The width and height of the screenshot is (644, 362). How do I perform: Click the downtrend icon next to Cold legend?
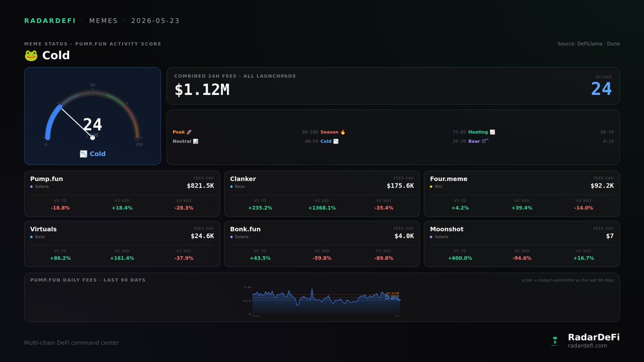(335, 142)
